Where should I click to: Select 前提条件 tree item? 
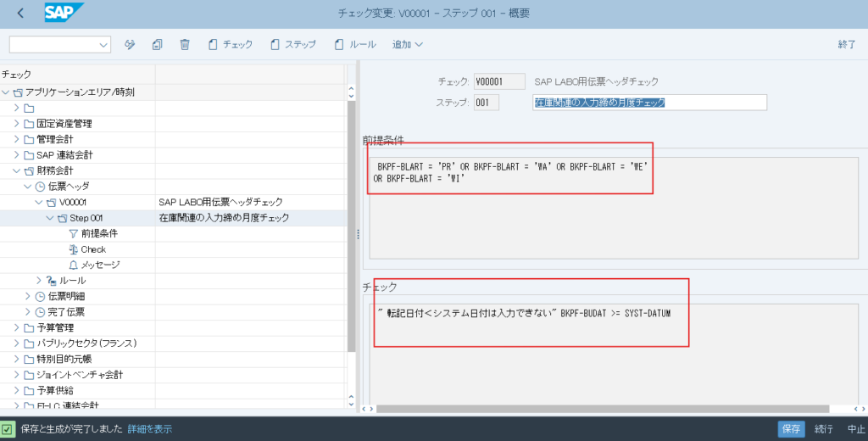coord(100,234)
